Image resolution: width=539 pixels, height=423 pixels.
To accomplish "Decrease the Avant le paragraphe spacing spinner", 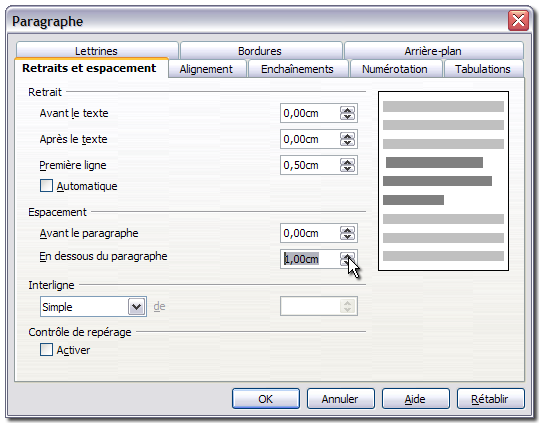I will click(348, 236).
